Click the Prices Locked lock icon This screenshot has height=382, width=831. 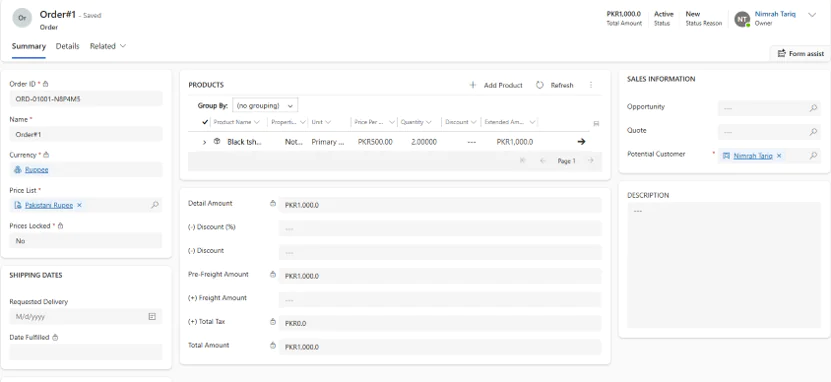(x=60, y=226)
